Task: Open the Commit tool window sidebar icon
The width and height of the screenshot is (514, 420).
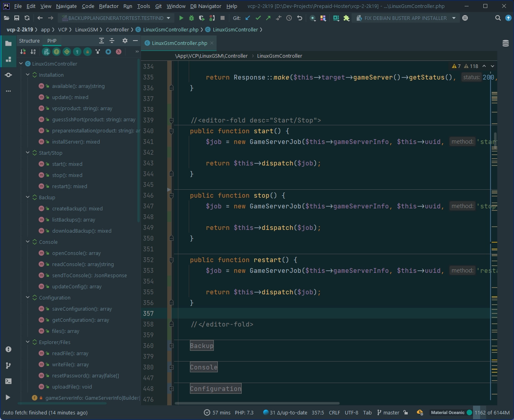Action: [8, 75]
